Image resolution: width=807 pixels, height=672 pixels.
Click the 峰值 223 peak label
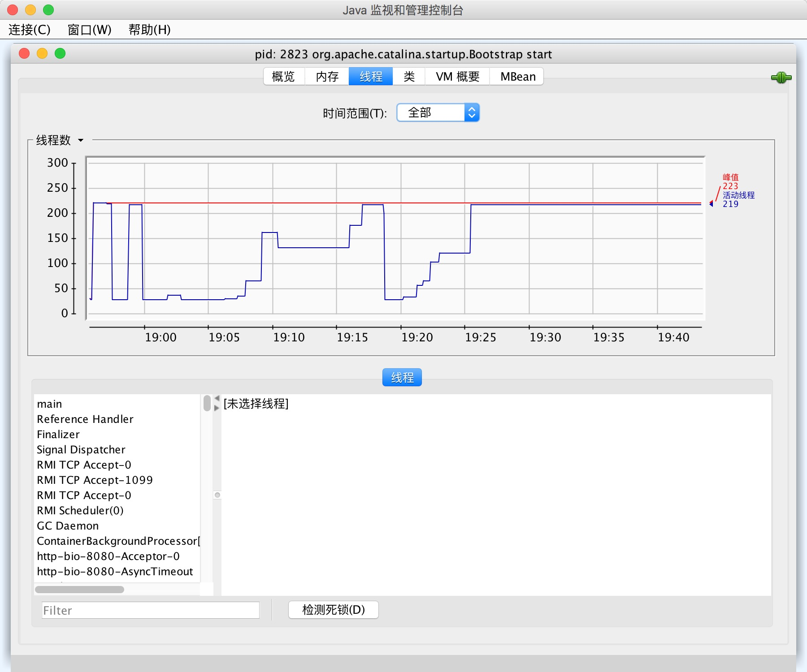point(730,181)
